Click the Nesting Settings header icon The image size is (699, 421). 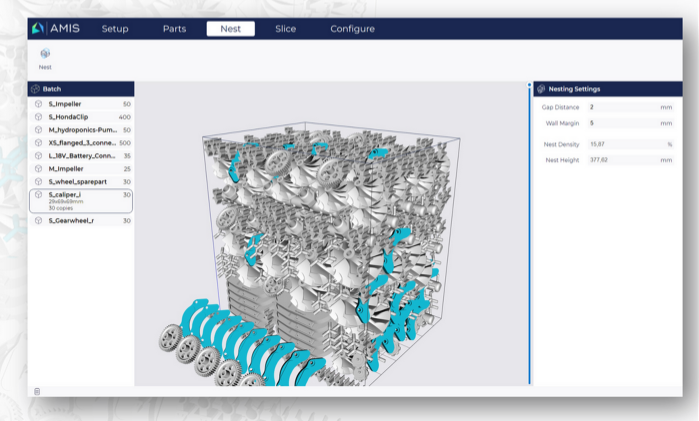541,89
